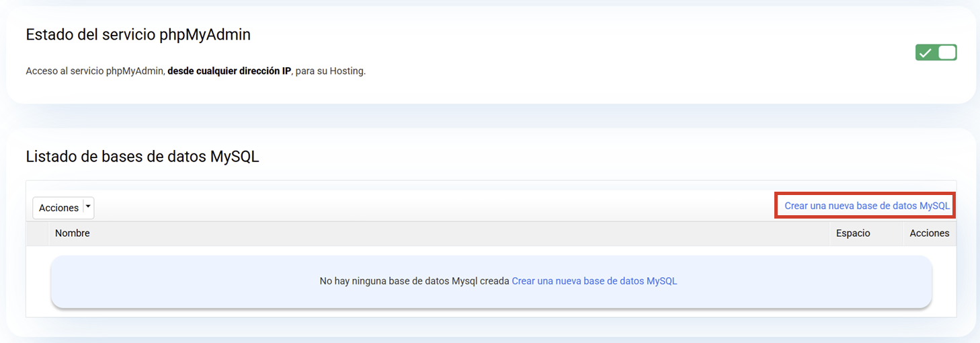The image size is (980, 343).
Task: Click the checkmark on the green switch
Action: (926, 53)
